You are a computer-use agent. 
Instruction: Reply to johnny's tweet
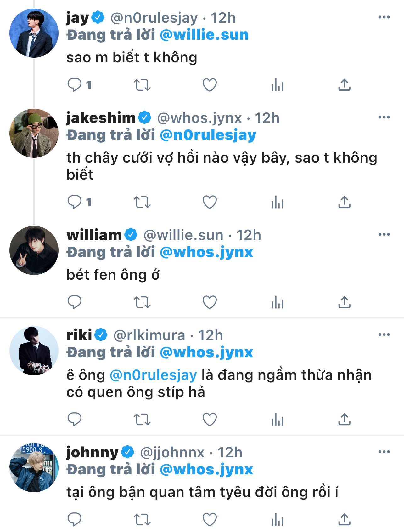(75, 519)
